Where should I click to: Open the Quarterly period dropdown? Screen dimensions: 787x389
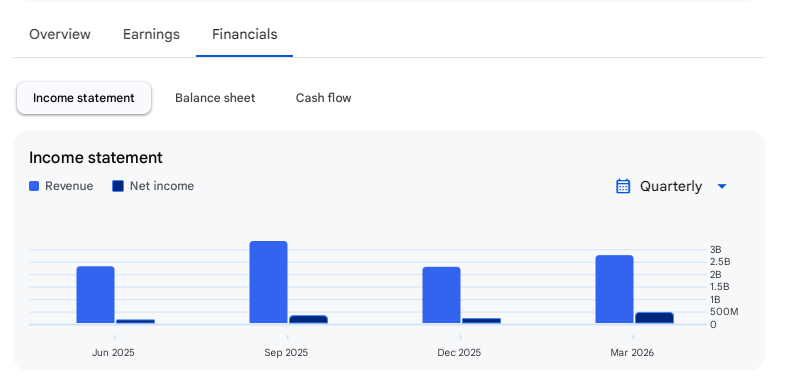pos(671,186)
